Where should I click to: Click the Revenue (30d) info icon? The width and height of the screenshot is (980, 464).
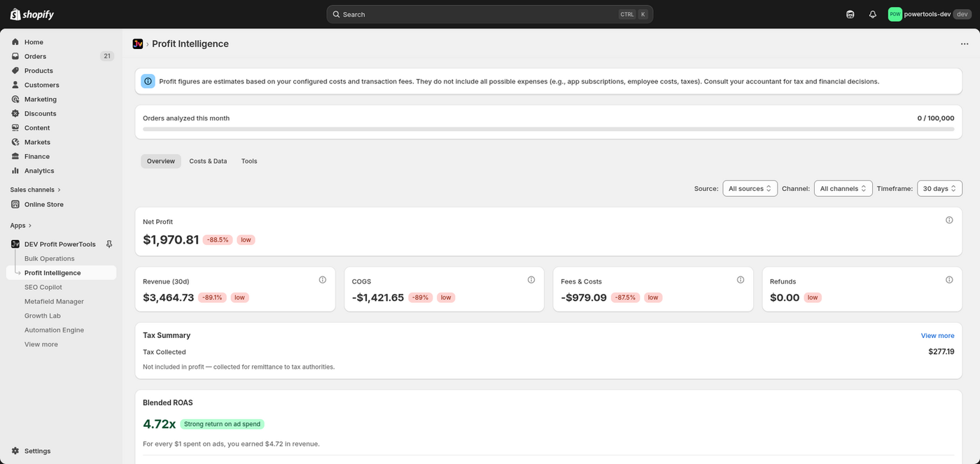point(323,280)
